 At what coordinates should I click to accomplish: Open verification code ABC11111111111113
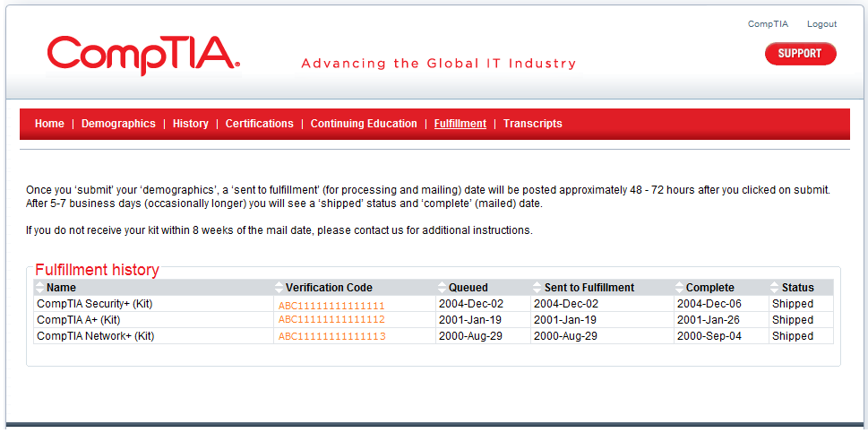click(x=331, y=336)
